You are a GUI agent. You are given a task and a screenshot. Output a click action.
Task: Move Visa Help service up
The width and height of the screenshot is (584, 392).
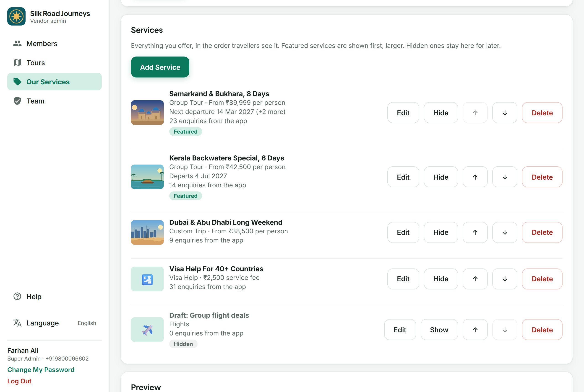[x=475, y=279]
